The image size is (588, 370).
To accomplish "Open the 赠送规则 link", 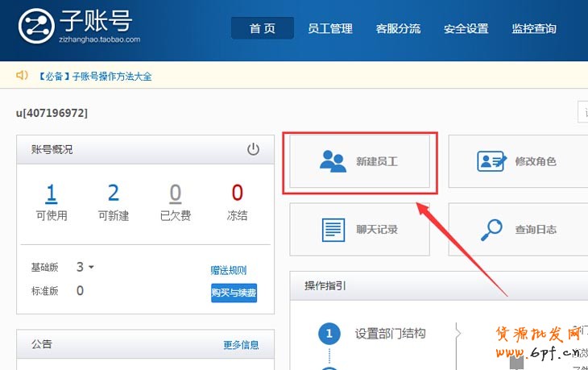I will coord(229,270).
